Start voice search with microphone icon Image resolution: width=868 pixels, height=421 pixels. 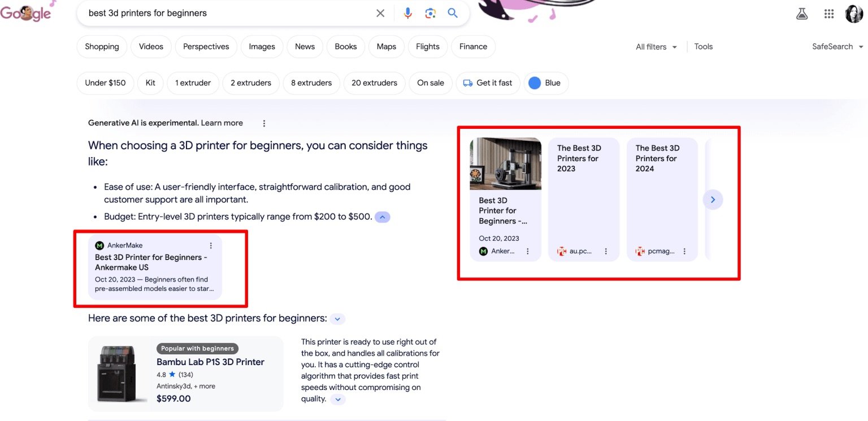(x=407, y=13)
